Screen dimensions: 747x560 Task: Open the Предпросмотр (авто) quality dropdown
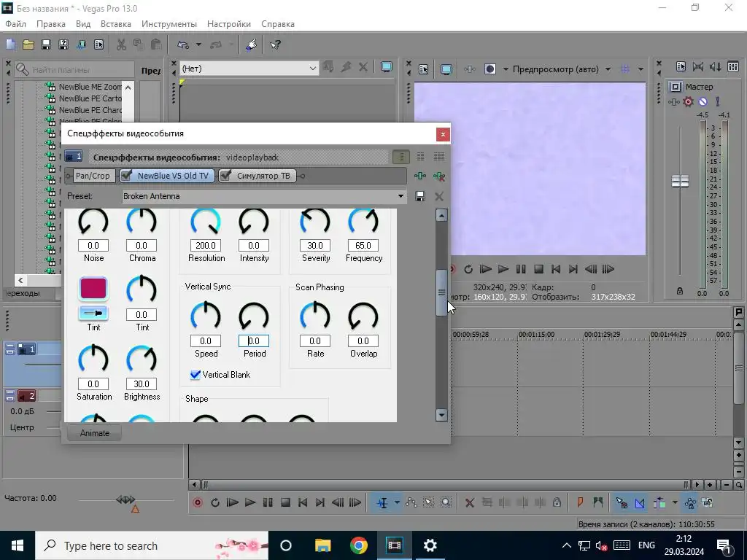608,69
